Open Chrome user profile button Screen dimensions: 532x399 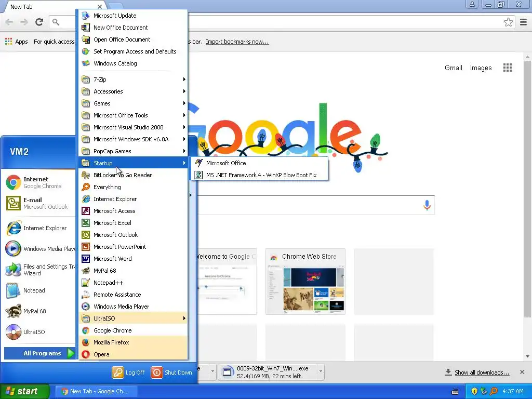(x=472, y=4)
